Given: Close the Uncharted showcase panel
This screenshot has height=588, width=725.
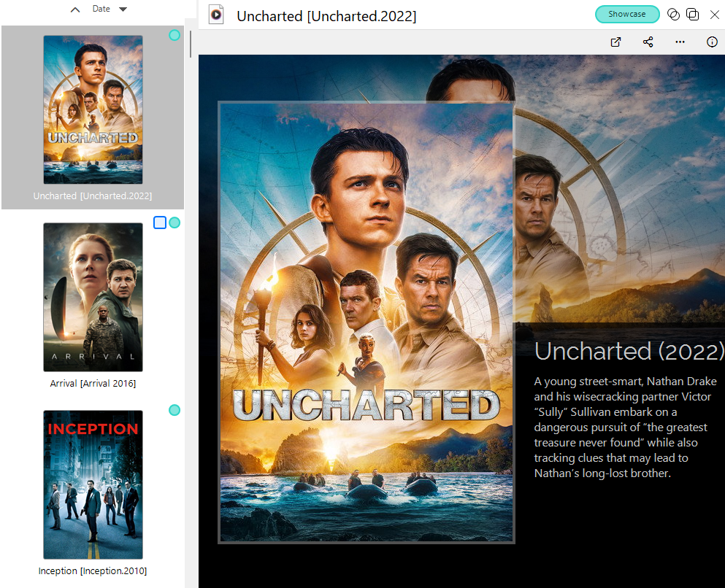Looking at the screenshot, I should coord(714,15).
